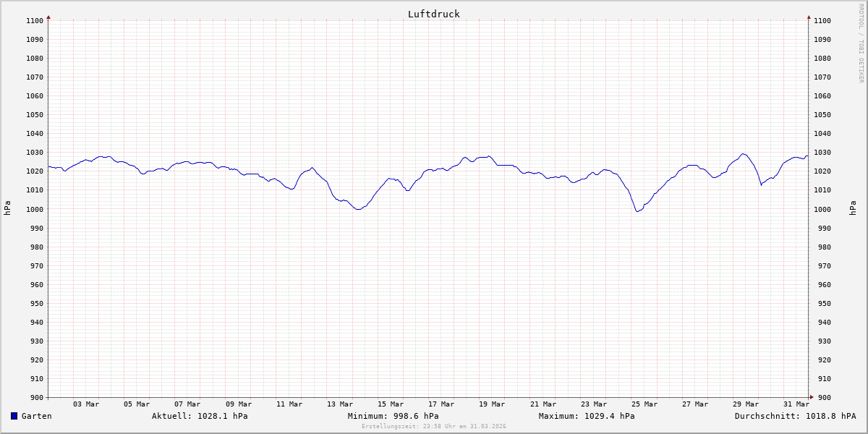The height and width of the screenshot is (434, 868).
Task: Click the red arrow atop the left y-axis
Action: [48, 17]
